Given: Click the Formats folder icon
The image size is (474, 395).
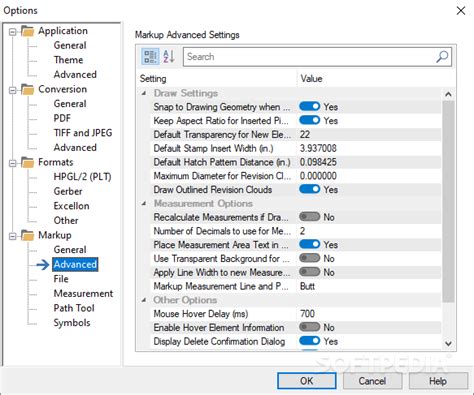Looking at the screenshot, I should (x=27, y=162).
